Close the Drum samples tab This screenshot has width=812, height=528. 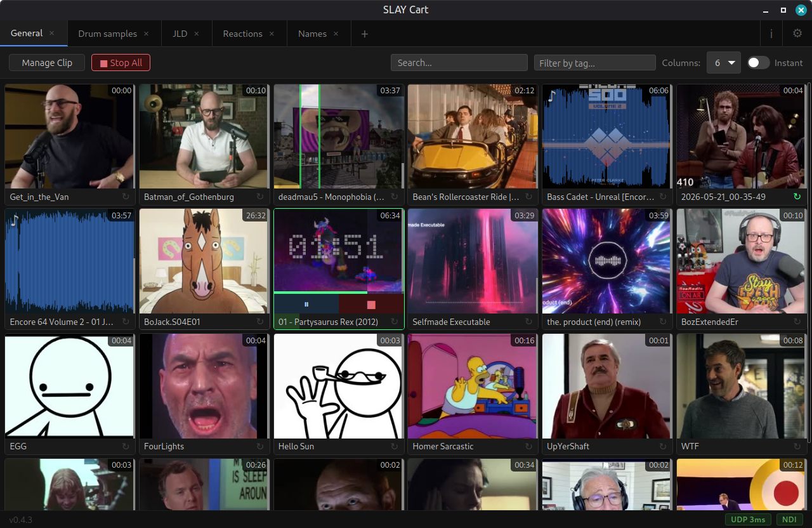(x=147, y=34)
